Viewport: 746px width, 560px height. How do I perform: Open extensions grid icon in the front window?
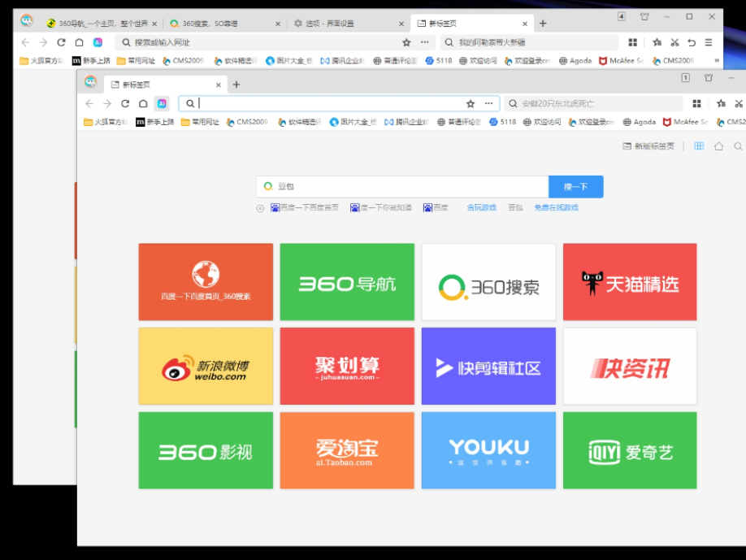pyautogui.click(x=696, y=103)
